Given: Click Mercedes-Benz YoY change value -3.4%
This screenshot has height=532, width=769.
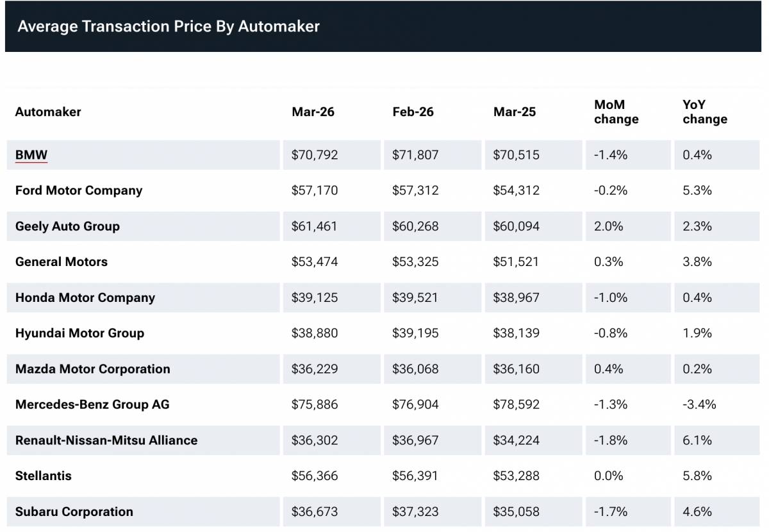Looking at the screenshot, I should (x=699, y=404).
